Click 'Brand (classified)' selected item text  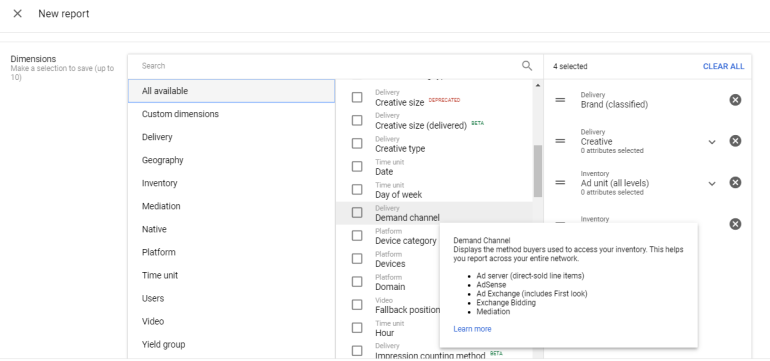614,105
